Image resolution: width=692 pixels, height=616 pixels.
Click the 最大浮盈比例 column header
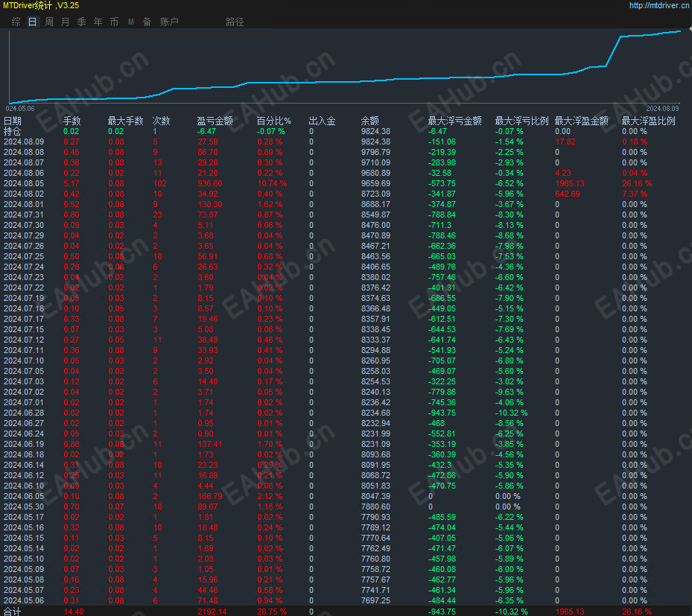coord(648,121)
